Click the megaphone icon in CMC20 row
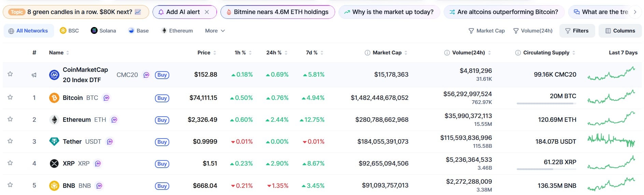Viewport: 644px width, 195px height. [x=34, y=75]
